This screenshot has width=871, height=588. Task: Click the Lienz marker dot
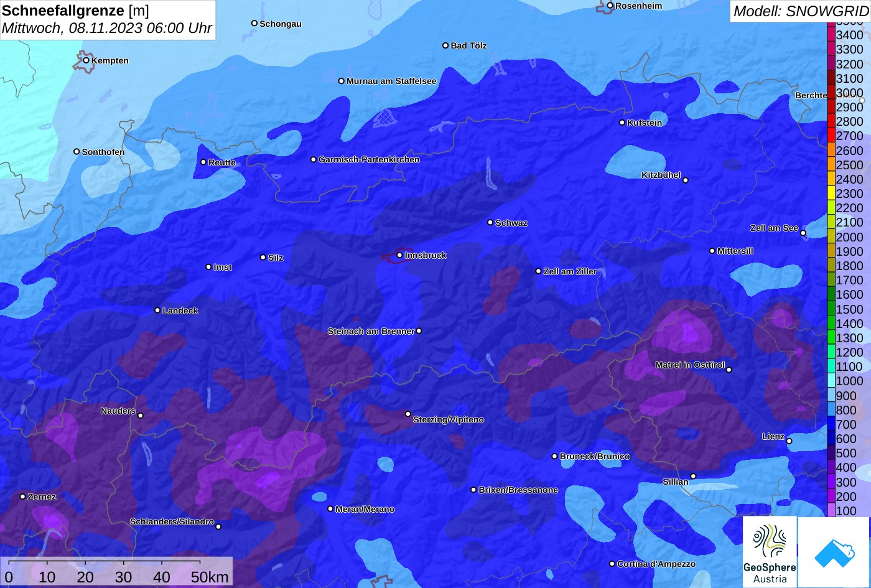(x=789, y=441)
